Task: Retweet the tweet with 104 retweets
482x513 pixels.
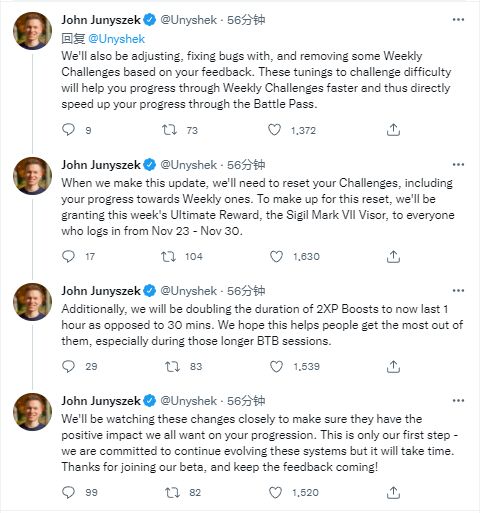Action: (x=168, y=256)
